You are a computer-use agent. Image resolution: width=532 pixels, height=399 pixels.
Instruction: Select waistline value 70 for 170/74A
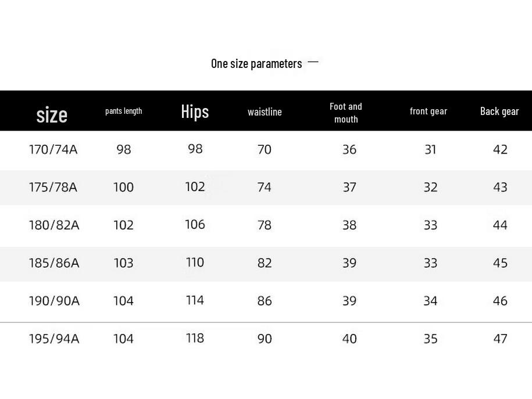click(x=265, y=150)
